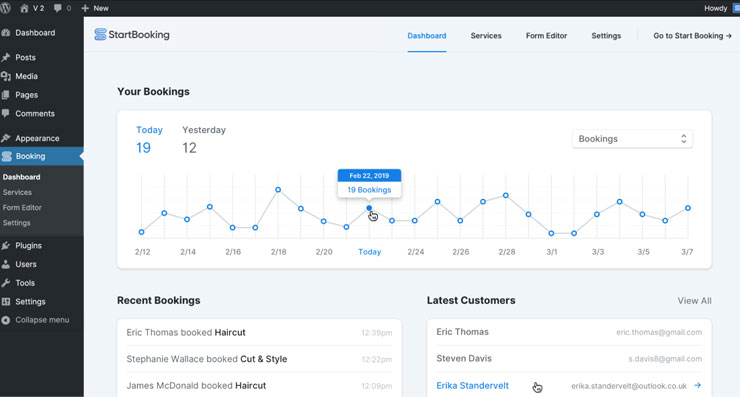The image size is (740, 397).
Task: Click Steven Davis customer row
Action: pos(569,359)
